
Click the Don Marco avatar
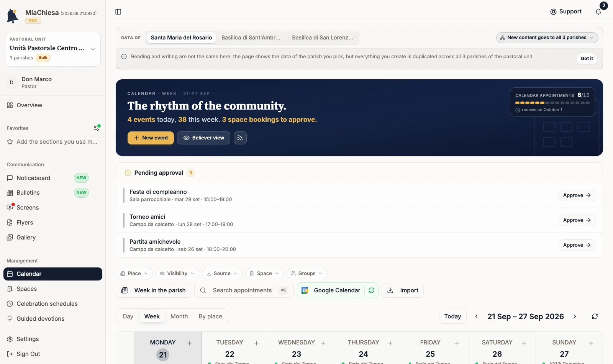point(11,82)
